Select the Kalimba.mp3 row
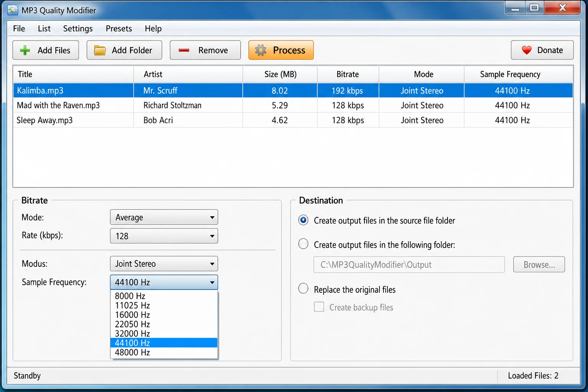588x392 pixels. click(x=293, y=90)
